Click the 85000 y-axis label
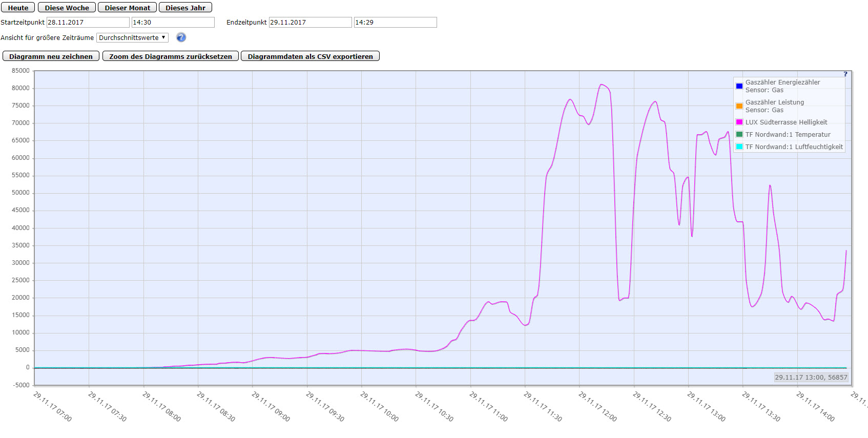Screen dimensions: 868x438 tap(20, 71)
